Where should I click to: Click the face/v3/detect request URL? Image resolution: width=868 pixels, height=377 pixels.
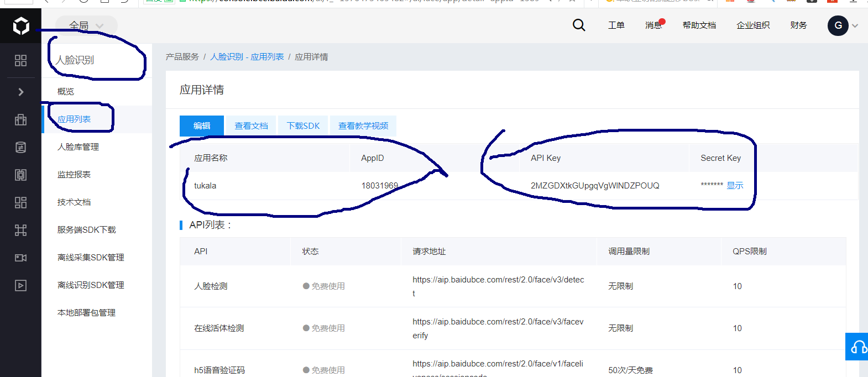click(498, 286)
